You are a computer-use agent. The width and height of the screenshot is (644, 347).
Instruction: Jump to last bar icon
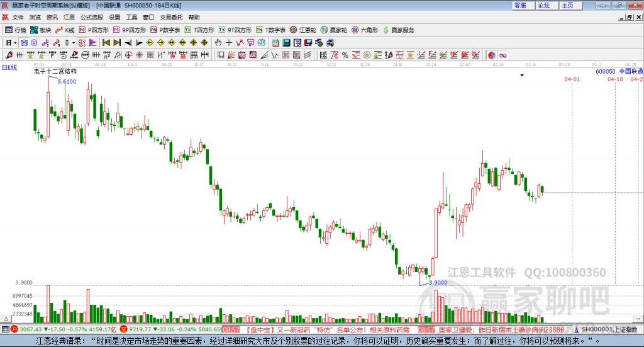tap(117, 43)
